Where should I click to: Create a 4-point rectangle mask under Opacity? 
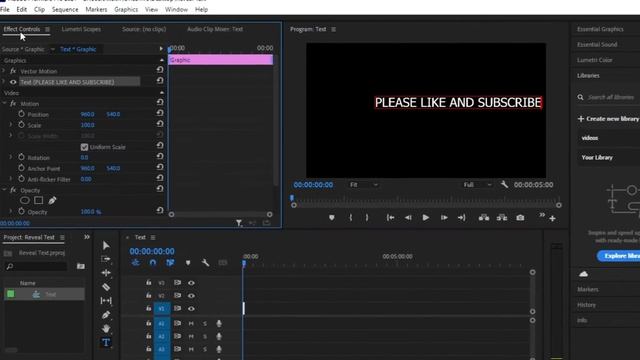38,200
